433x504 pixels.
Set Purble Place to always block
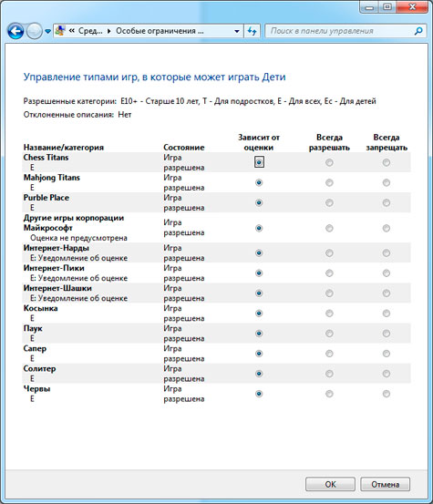(x=387, y=203)
